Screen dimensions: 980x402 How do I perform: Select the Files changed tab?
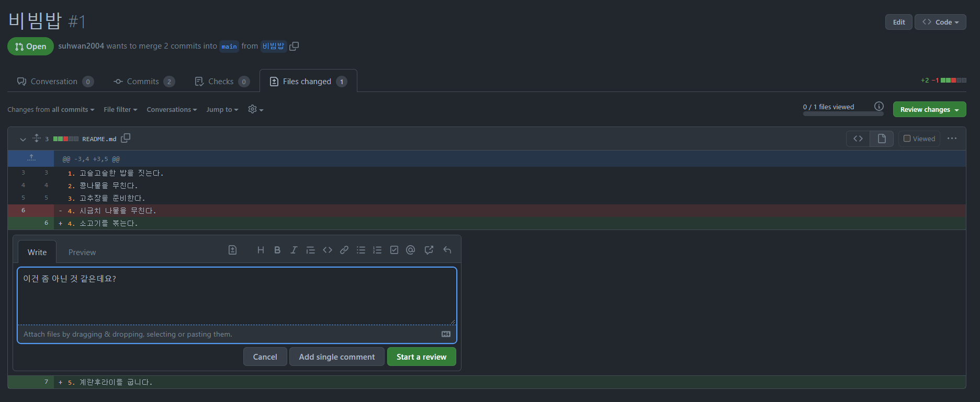click(308, 82)
